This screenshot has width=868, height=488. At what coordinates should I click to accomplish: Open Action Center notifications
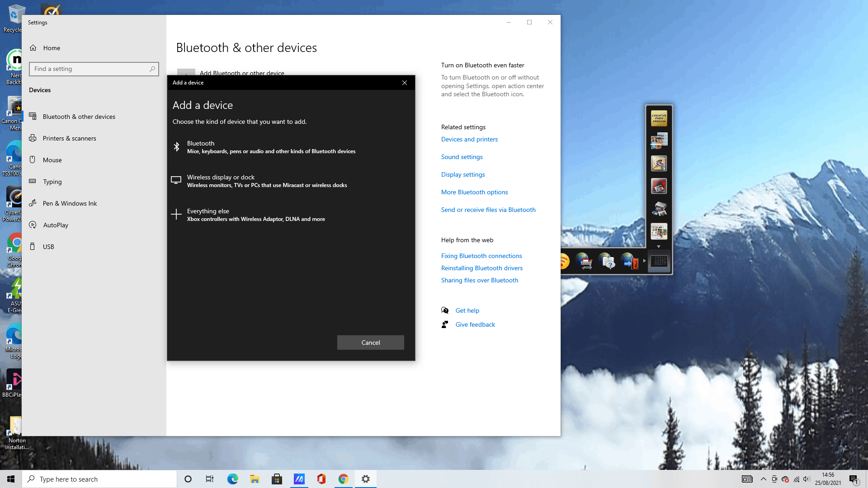pos(854,479)
